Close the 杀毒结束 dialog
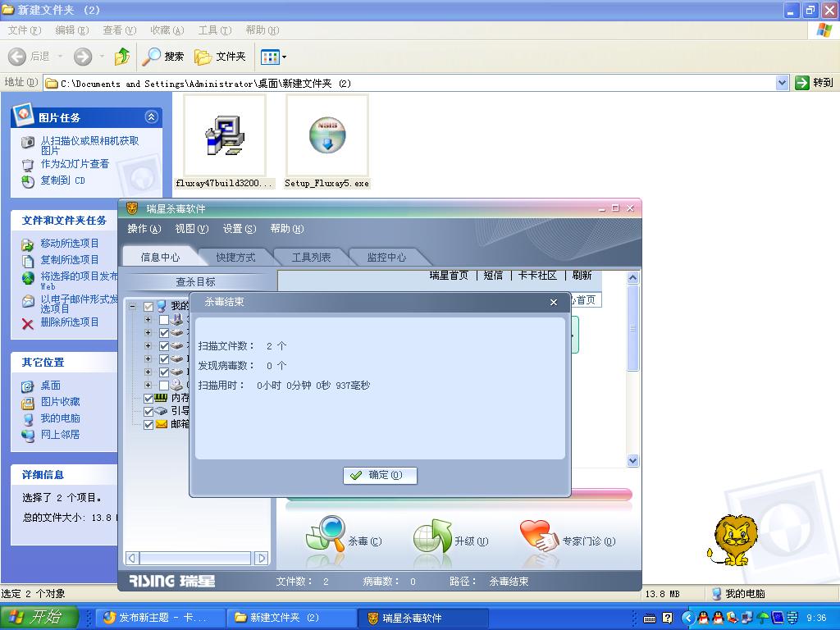 coord(554,302)
